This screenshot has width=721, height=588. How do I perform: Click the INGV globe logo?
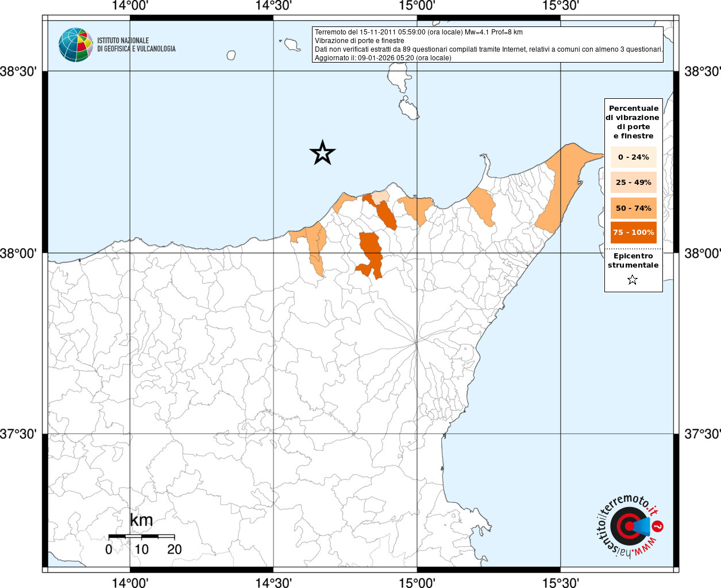point(76,45)
